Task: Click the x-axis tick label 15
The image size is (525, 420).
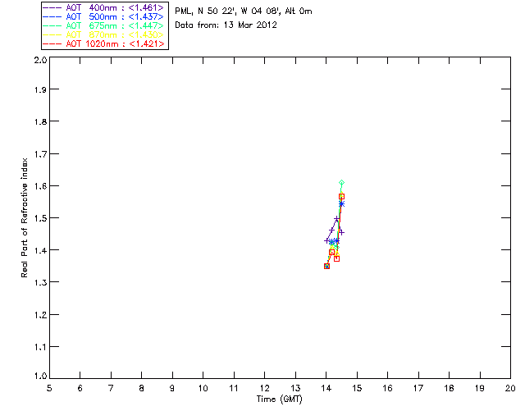Action: pos(357,388)
